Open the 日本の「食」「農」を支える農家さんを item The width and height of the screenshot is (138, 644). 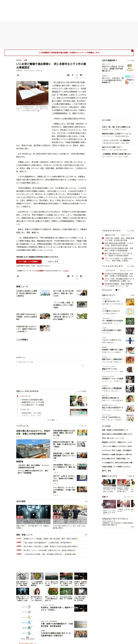point(116,127)
